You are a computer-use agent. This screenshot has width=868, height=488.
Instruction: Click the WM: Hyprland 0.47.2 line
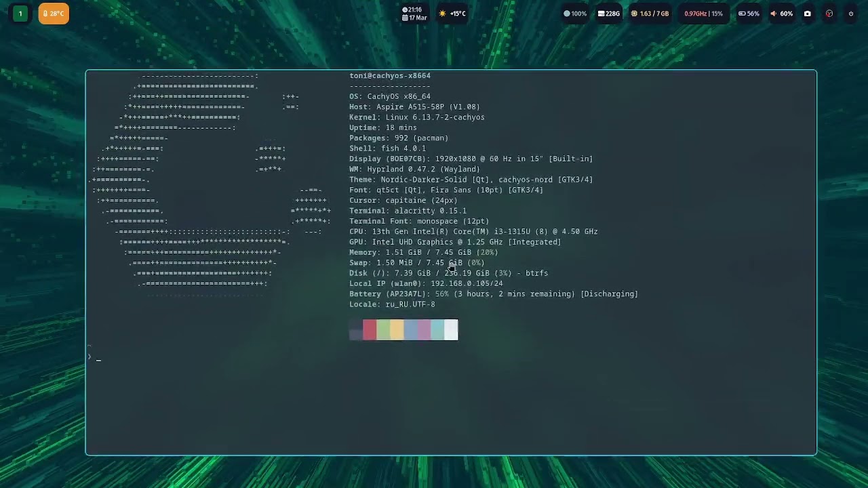click(x=414, y=169)
